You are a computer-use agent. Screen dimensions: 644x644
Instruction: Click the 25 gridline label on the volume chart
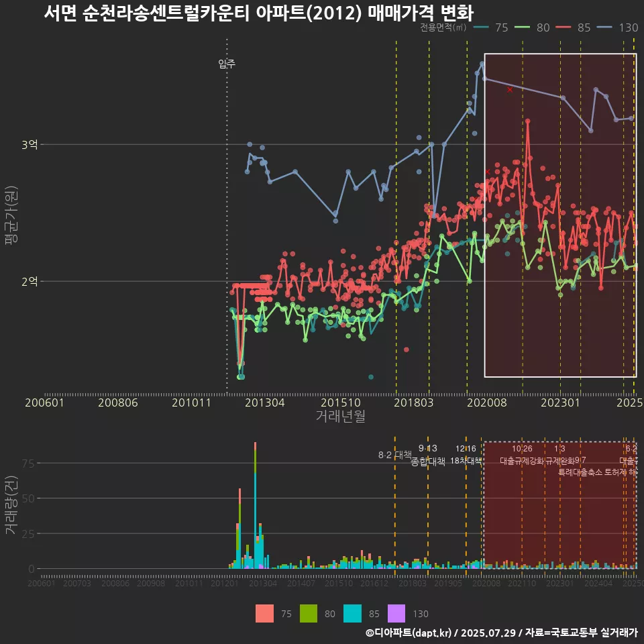click(28, 534)
